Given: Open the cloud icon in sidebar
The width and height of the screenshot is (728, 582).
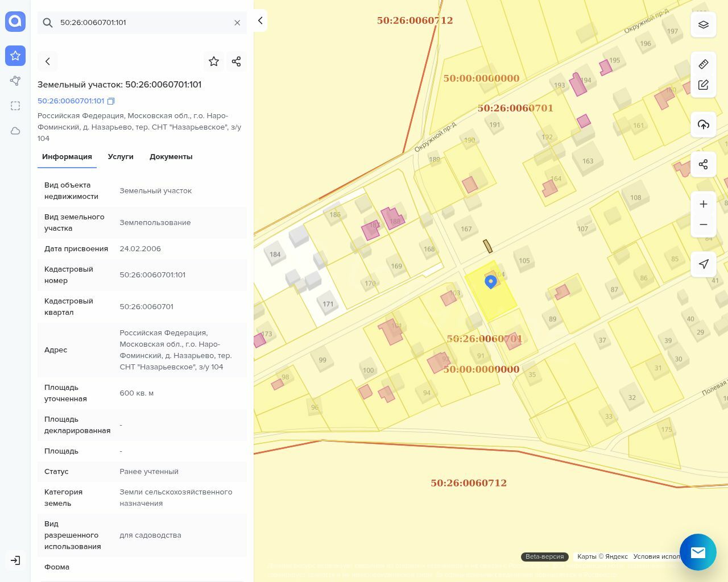Looking at the screenshot, I should (15, 131).
